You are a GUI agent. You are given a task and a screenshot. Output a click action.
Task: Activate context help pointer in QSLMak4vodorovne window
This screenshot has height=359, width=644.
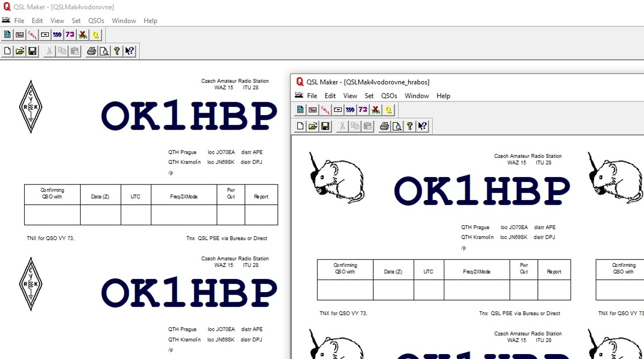129,51
